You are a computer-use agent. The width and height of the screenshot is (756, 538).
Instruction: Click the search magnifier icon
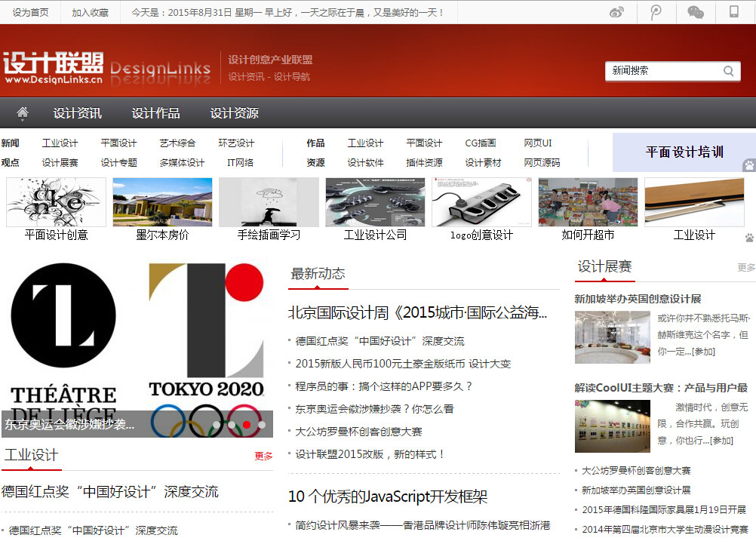(x=729, y=72)
